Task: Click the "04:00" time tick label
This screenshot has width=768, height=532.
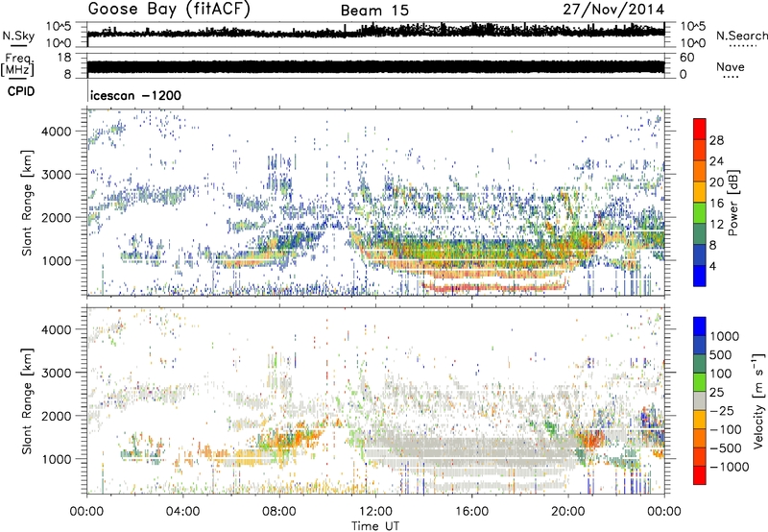Action: [182, 512]
